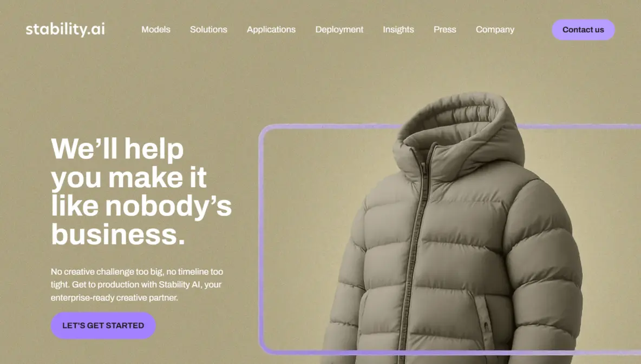Image resolution: width=641 pixels, height=364 pixels.
Task: Click the purple frame border around the jacket
Action: pos(261,237)
